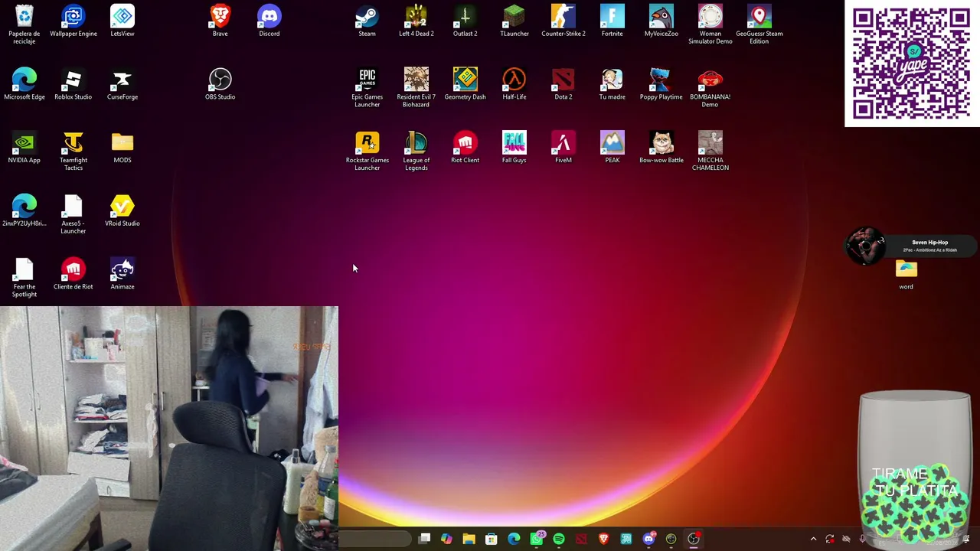Click the Cliente de Riot desktop icon

click(73, 275)
